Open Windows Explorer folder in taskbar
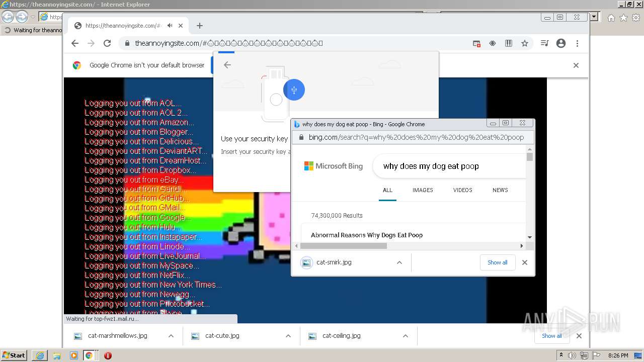Screen dimensions: 644x362 pyautogui.click(x=57, y=355)
